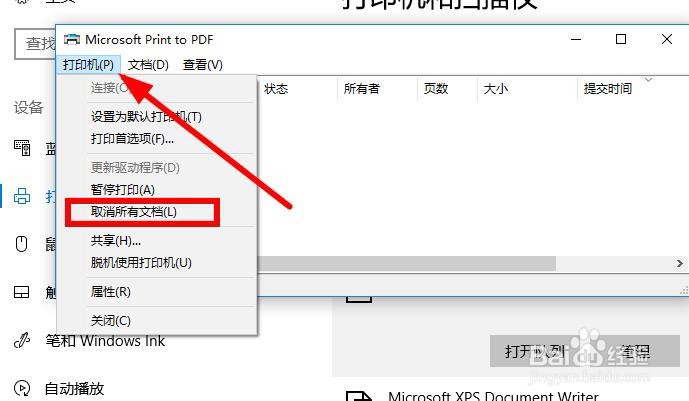Open the mouse icon in Settings sidebar
The height and width of the screenshot is (401, 689).
[22, 244]
